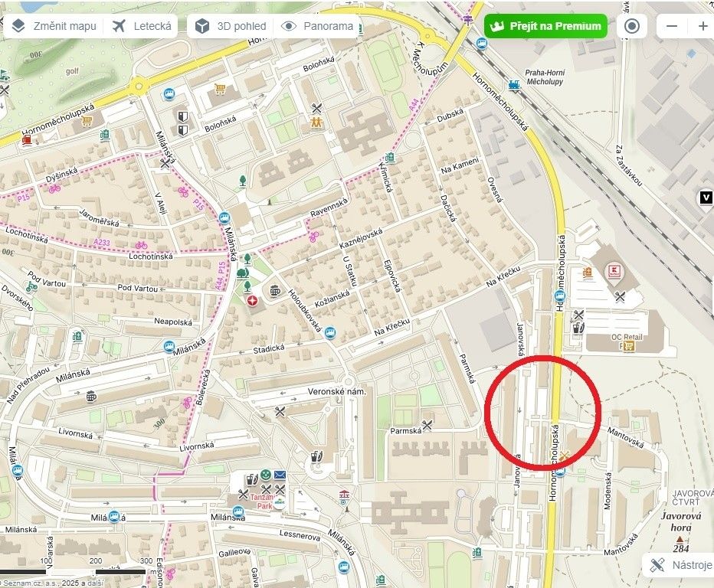Click the Přejít na Premium button
The image size is (714, 588).
[545, 26]
